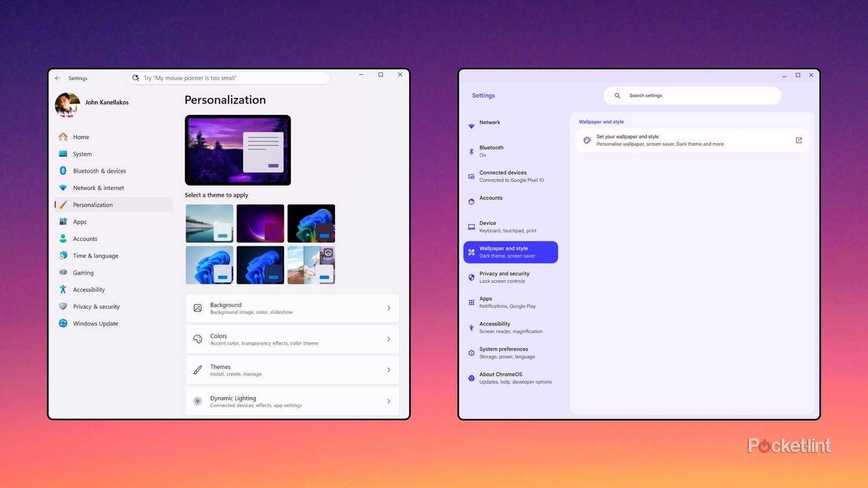The image size is (868, 488).
Task: Open Bluetooth & devices using its sidebar icon
Action: click(62, 171)
